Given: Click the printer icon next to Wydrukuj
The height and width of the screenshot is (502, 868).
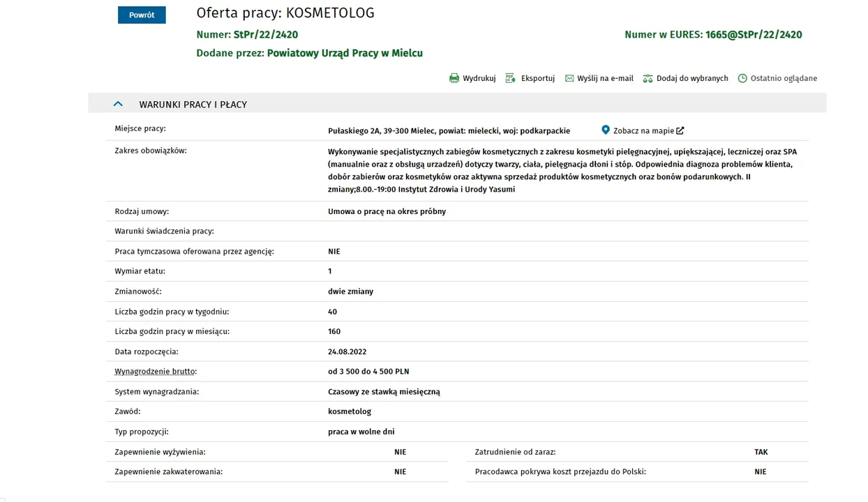Looking at the screenshot, I should pos(454,78).
